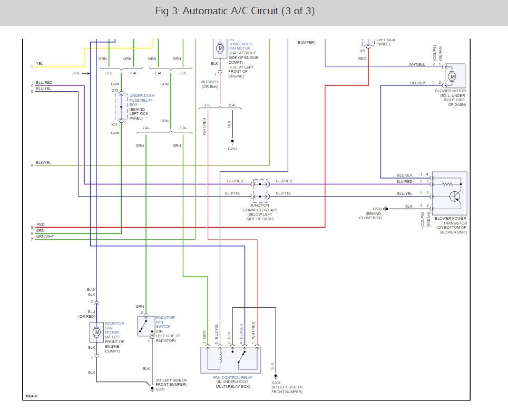Click the under-dash fuse/relay box dashed symbol
The image size is (508, 420).
[x=121, y=106]
